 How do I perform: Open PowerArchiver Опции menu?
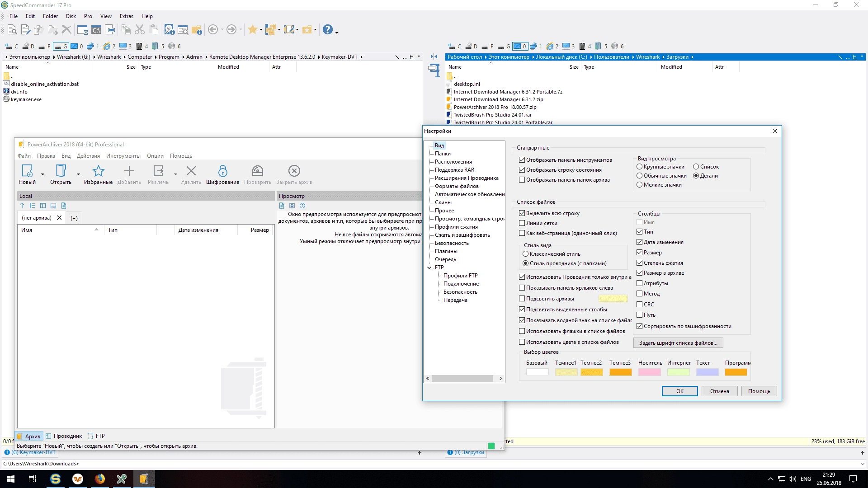pyautogui.click(x=155, y=156)
